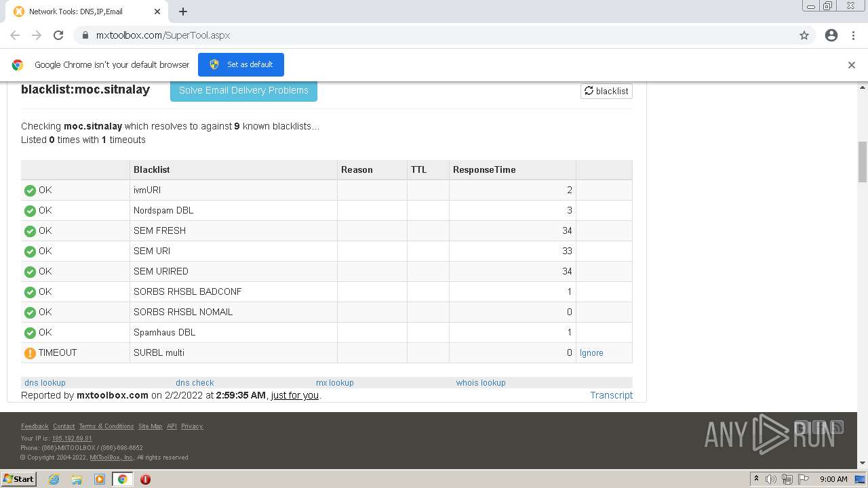Select the Network Tools: DNS,IP,Email tab

pyautogui.click(x=87, y=12)
